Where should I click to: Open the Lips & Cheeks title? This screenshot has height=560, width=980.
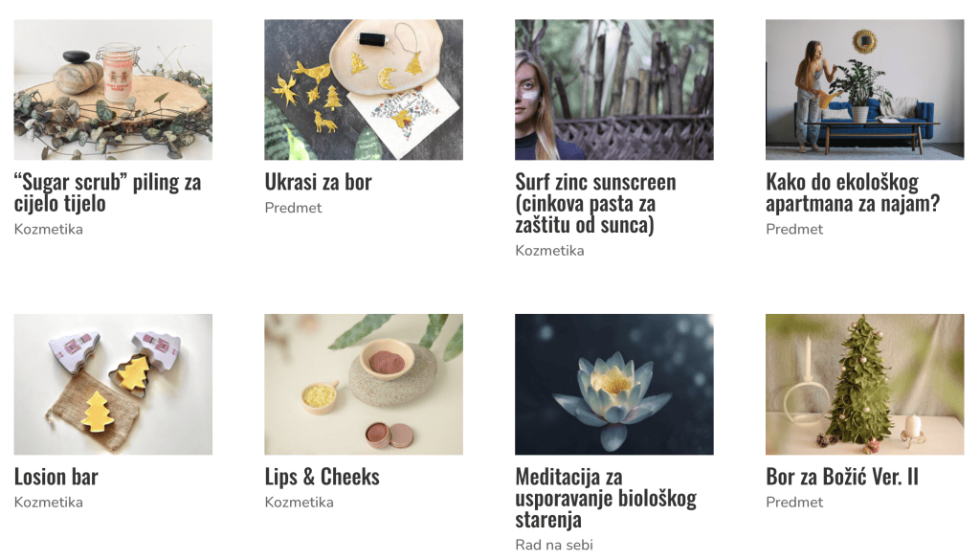tap(322, 477)
